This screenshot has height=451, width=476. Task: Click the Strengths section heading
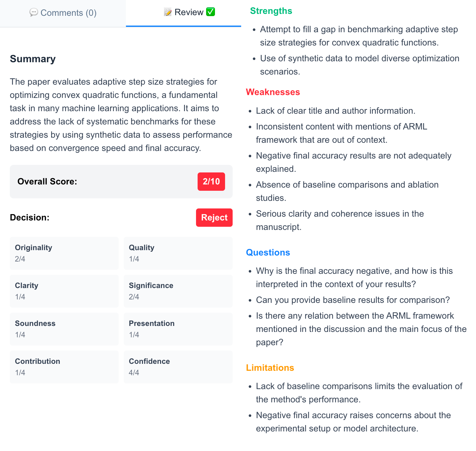point(271,11)
